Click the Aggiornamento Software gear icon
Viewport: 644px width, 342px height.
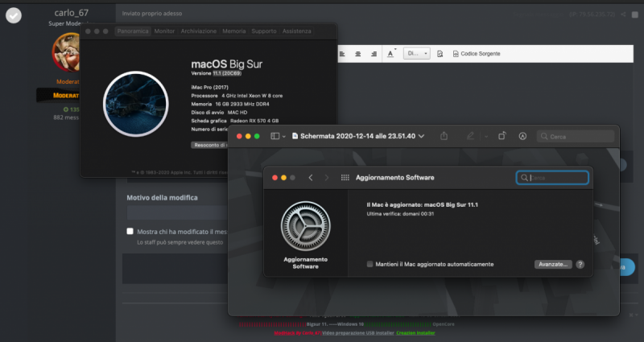306,226
